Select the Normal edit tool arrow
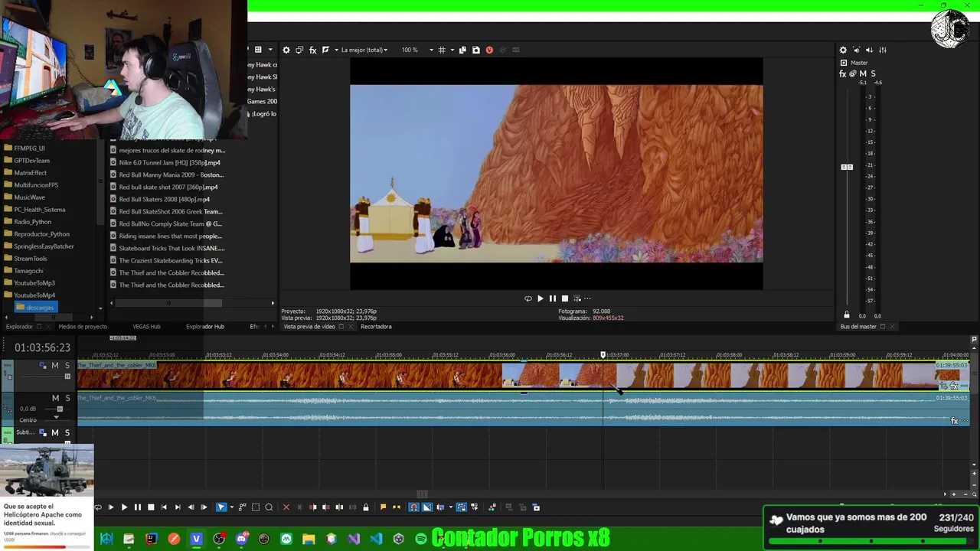Viewport: 980px width, 551px height. (x=221, y=507)
